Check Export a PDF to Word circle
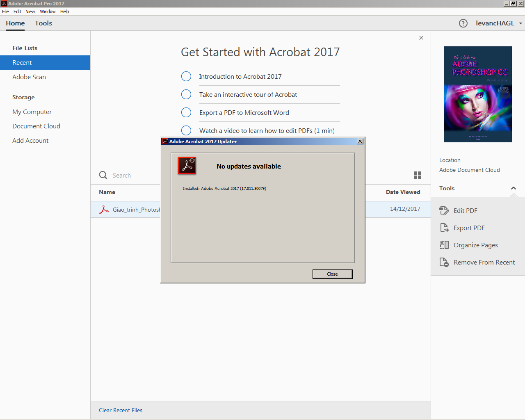 coord(186,112)
